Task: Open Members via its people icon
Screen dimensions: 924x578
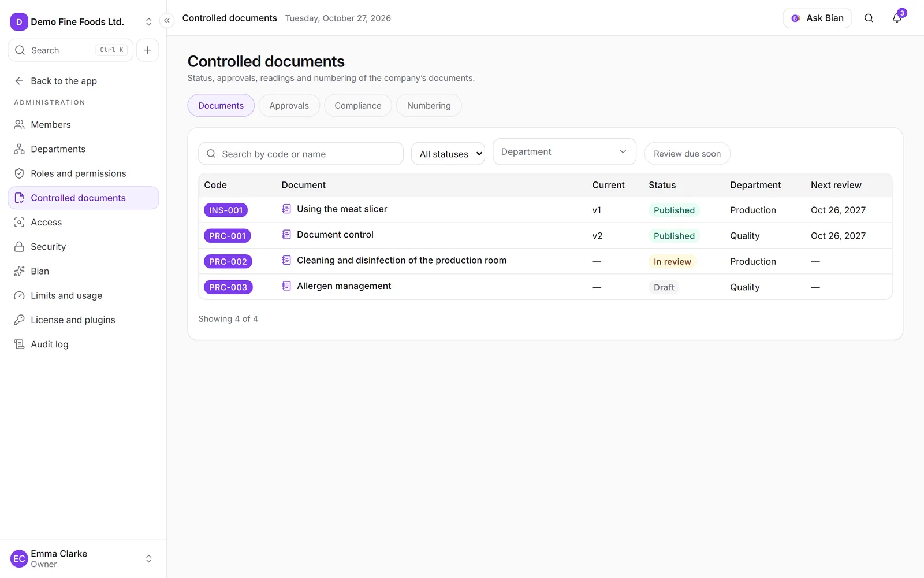Action: (19, 125)
